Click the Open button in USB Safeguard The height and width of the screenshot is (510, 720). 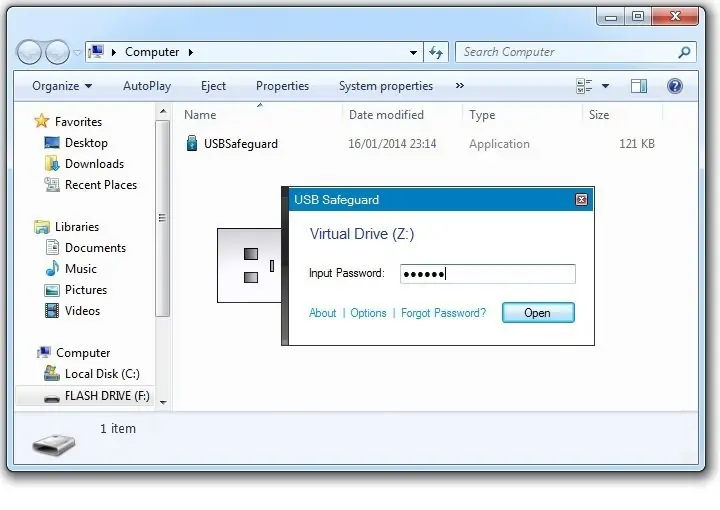(x=538, y=313)
